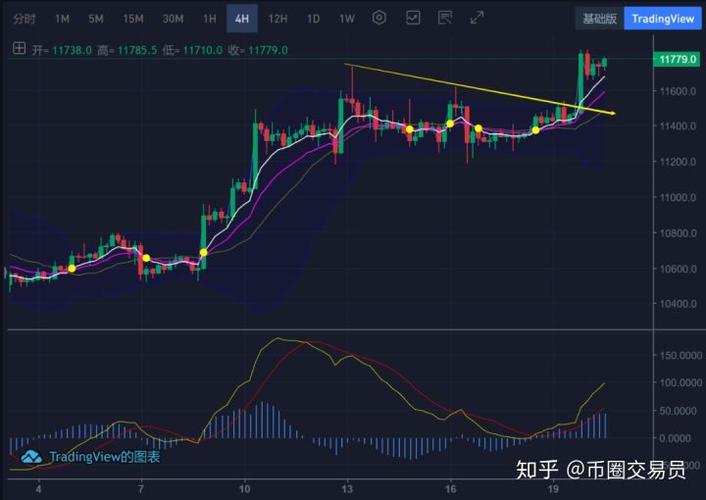706x500 pixels.
Task: Click the current price label 11779.0
Action: coord(677,59)
